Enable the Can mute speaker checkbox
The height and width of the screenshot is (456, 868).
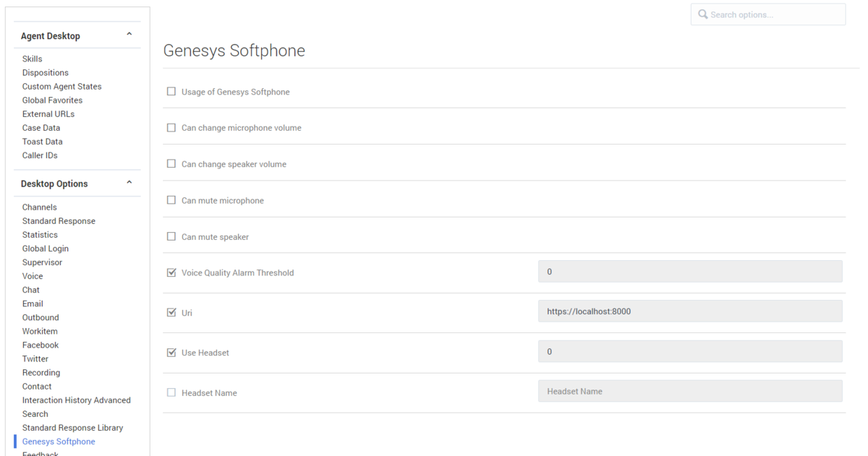[171, 236]
